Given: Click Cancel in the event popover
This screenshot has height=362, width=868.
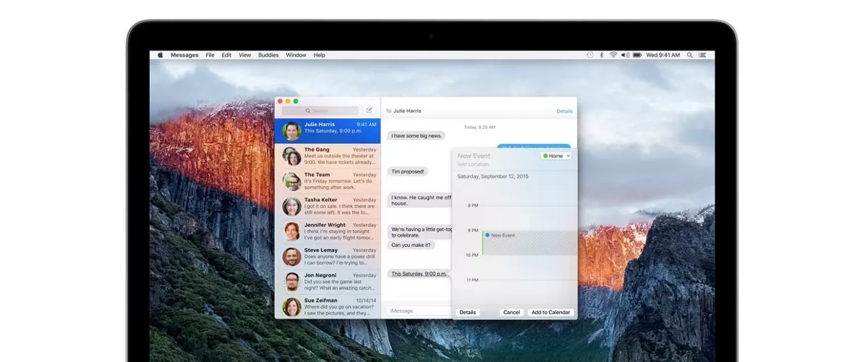Looking at the screenshot, I should coord(511,312).
